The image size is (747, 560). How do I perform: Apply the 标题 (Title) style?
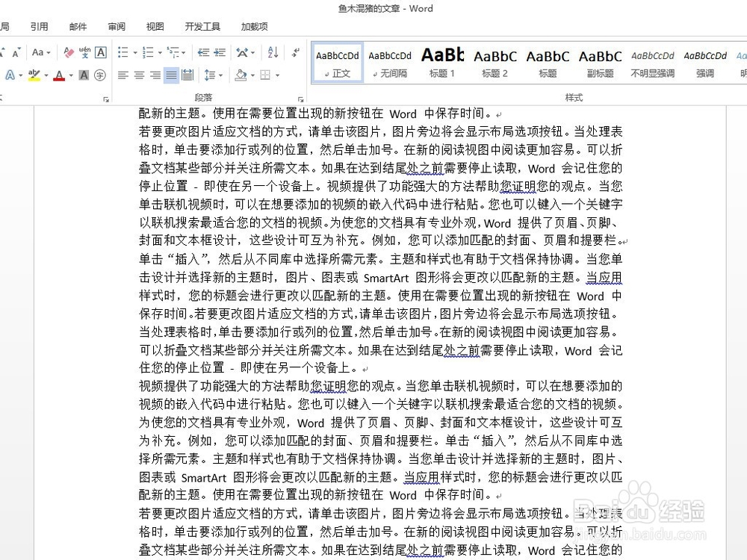point(548,63)
